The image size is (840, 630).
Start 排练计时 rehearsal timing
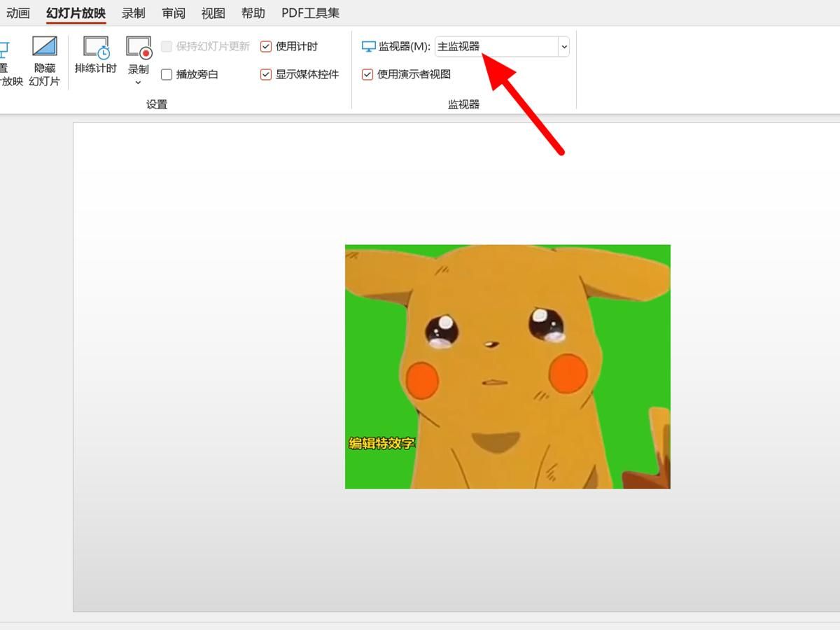(x=96, y=55)
